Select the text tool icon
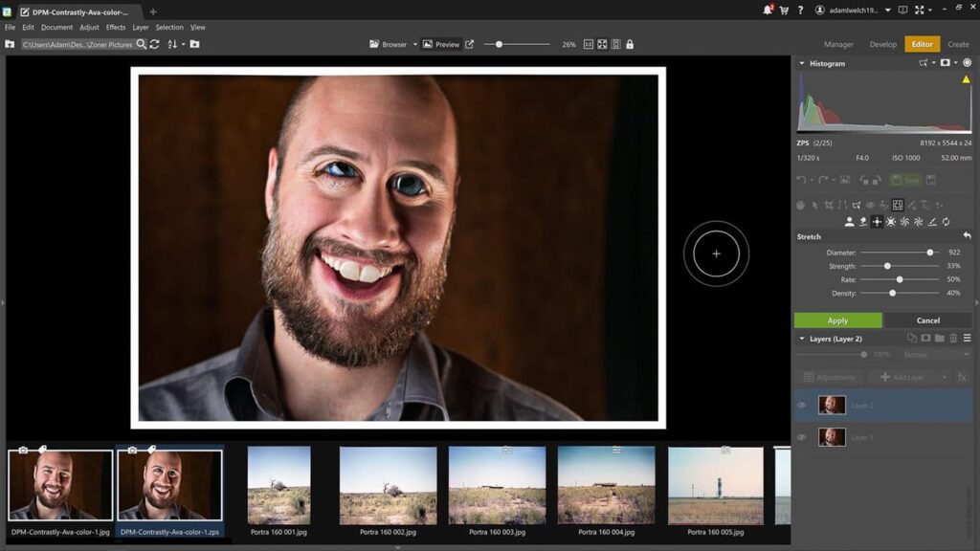This screenshot has height=551, width=980. [925, 205]
